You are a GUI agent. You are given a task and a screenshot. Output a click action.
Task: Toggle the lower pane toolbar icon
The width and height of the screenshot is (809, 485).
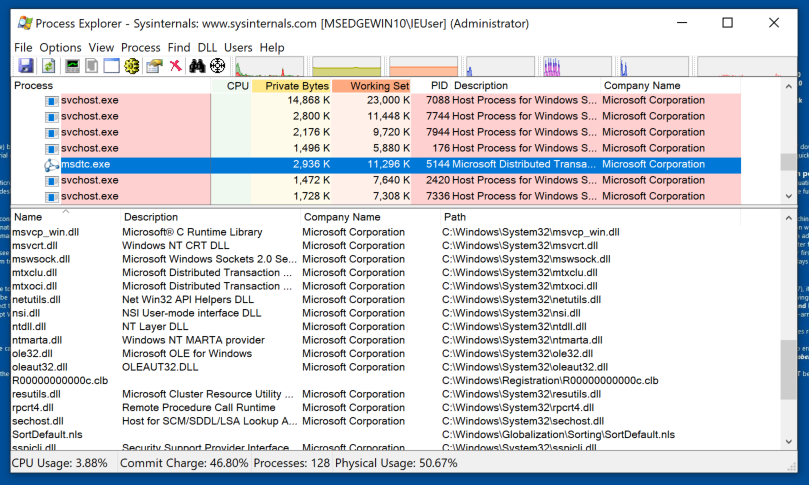[111, 66]
